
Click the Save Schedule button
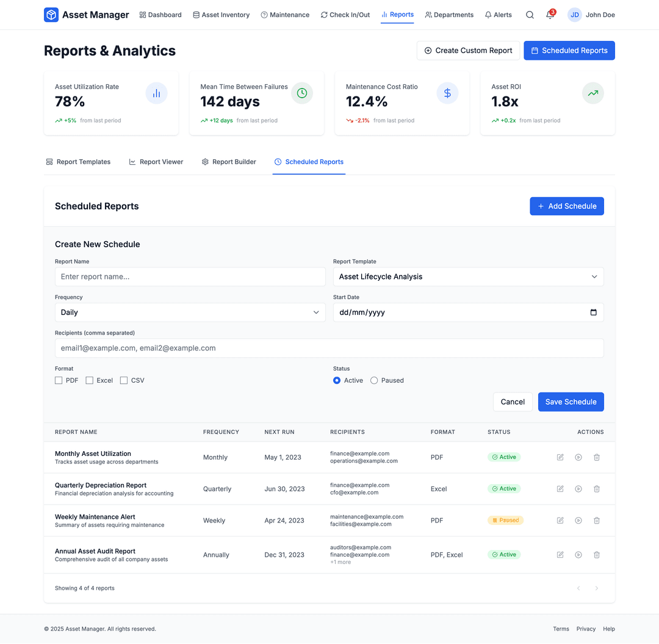tap(571, 402)
